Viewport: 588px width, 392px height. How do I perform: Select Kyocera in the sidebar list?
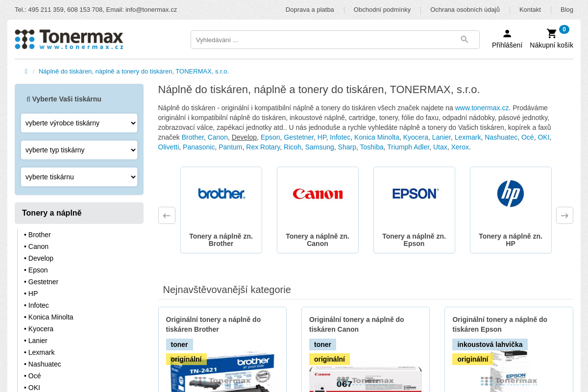click(41, 329)
